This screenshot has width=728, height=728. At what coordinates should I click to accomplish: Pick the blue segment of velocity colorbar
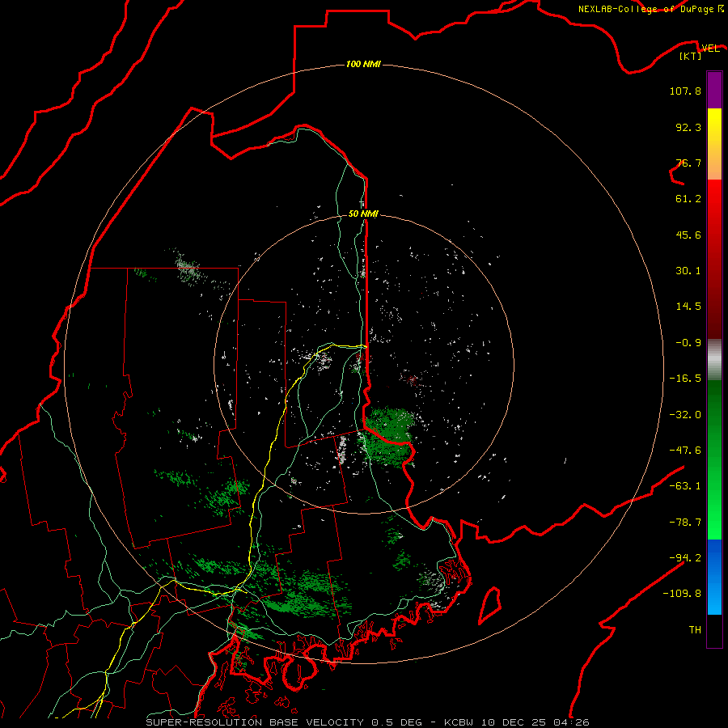714,577
